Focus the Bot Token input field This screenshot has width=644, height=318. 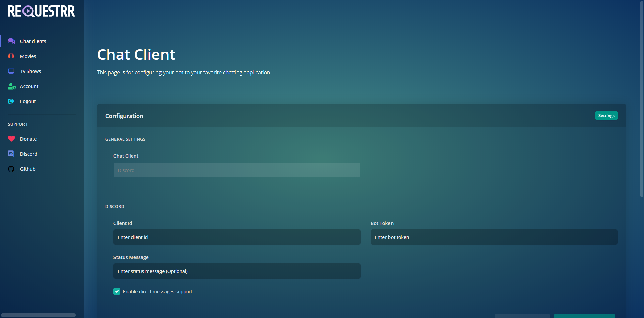click(494, 237)
